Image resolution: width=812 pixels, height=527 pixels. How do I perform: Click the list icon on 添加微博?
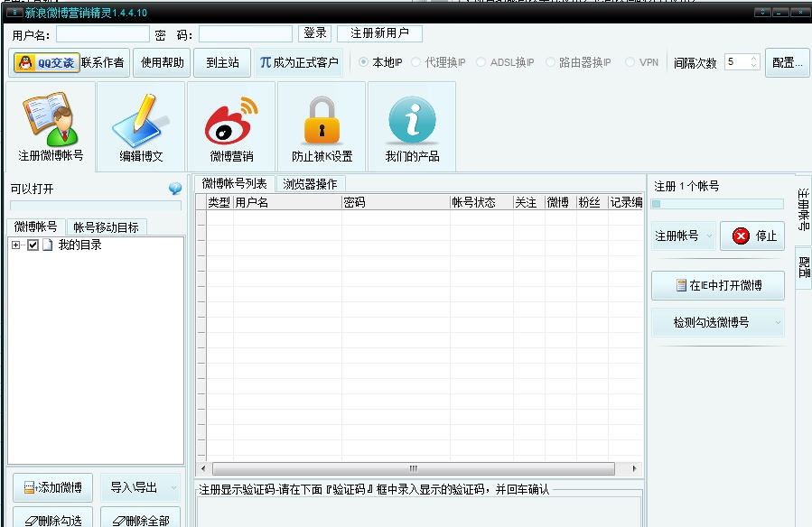tap(30, 487)
